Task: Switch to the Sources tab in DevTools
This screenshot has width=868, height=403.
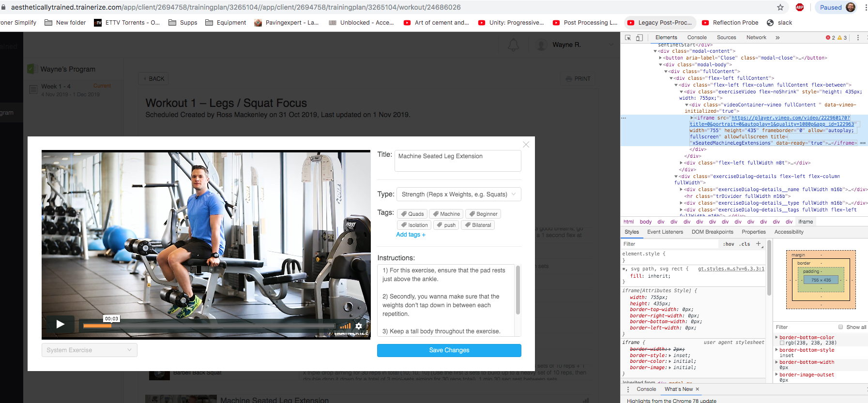Action: pos(726,38)
